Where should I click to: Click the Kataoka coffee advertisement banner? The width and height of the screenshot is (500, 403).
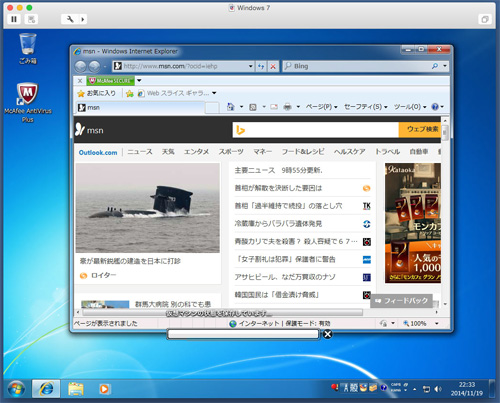(413, 223)
